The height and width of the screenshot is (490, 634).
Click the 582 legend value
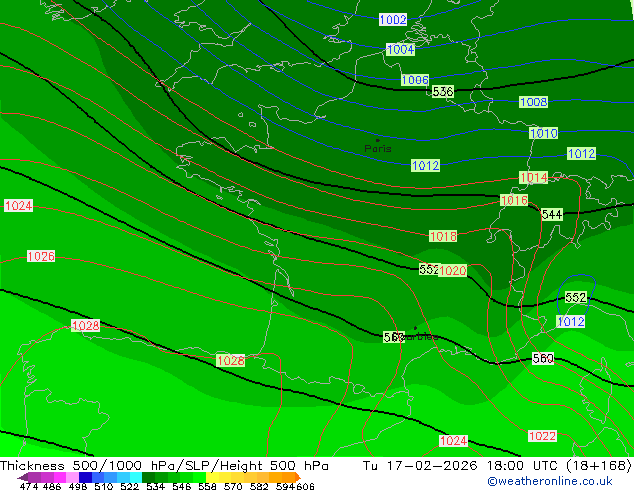point(259,486)
